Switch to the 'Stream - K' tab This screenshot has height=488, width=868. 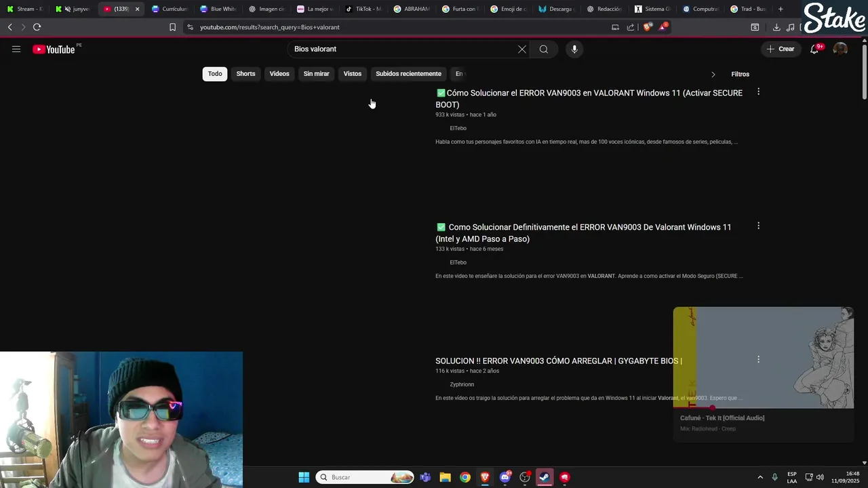(x=25, y=9)
